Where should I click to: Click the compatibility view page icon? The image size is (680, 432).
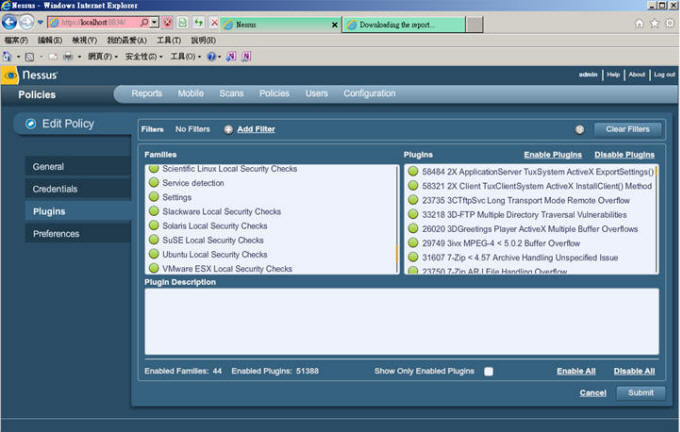click(183, 22)
